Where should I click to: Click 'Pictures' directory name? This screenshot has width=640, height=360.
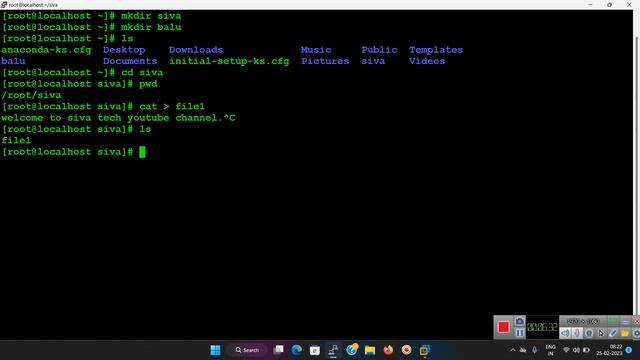click(325, 61)
